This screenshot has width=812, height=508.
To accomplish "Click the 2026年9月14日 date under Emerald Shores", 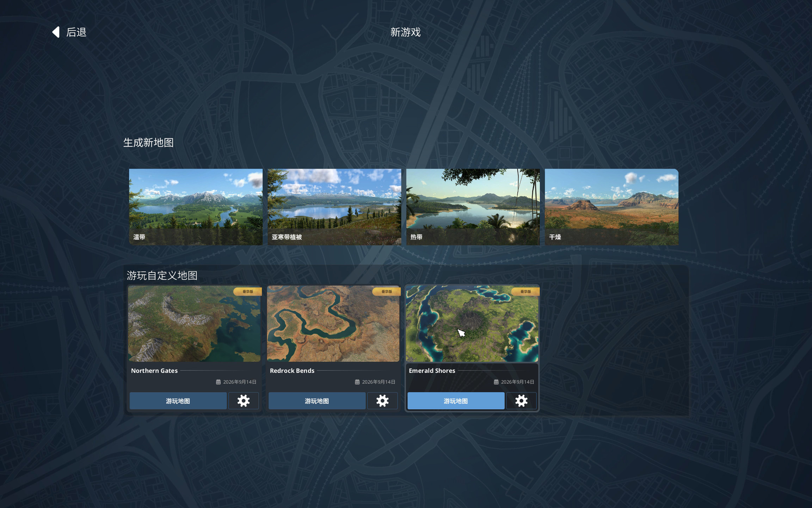I will (x=517, y=382).
